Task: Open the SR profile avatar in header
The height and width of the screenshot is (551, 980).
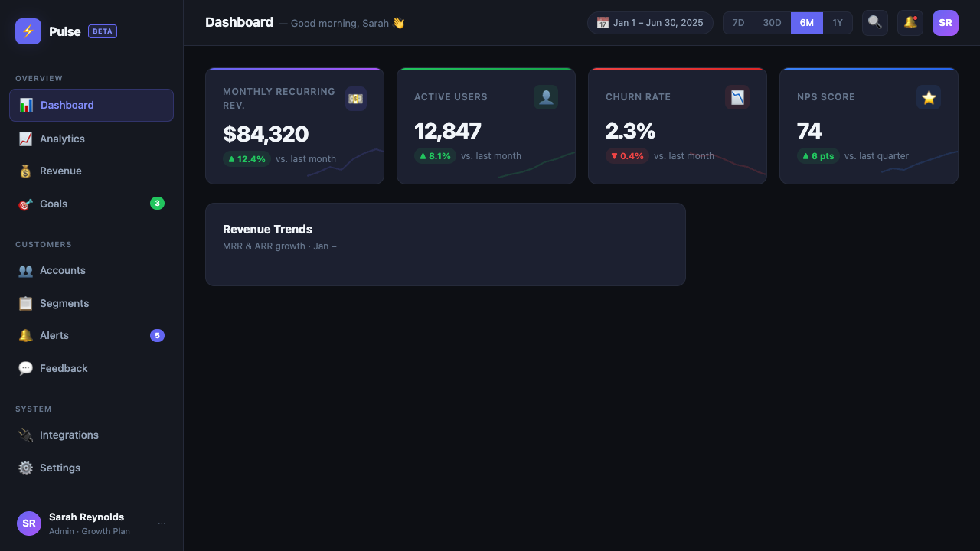Action: [x=946, y=23]
